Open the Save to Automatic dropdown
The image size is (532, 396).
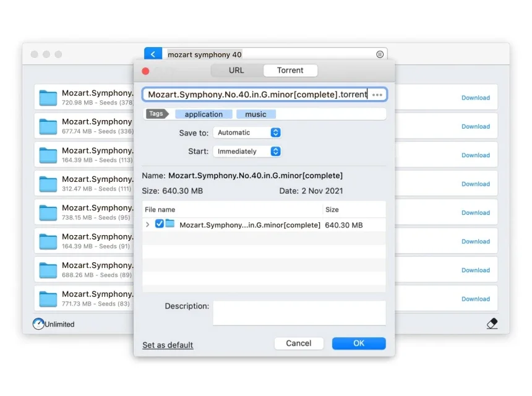point(247,132)
